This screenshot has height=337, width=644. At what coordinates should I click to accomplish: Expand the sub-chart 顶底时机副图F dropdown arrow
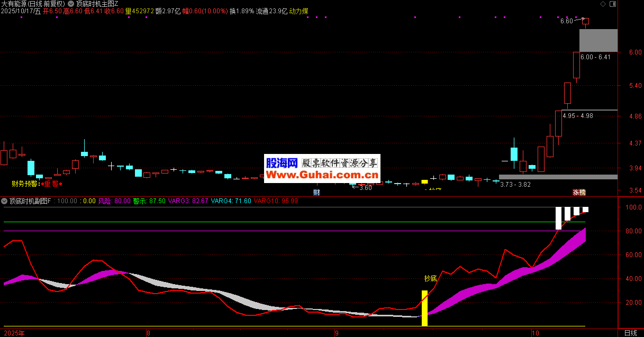point(5,201)
